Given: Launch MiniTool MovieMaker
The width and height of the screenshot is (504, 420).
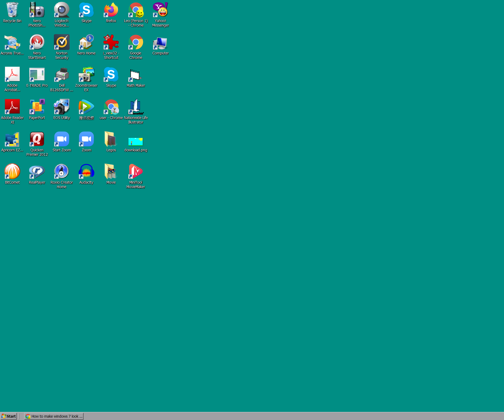Looking at the screenshot, I should pos(136,171).
